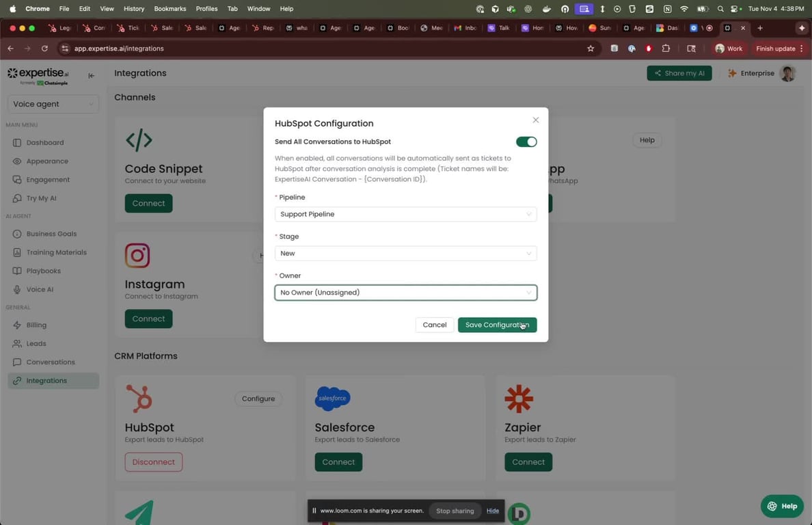Screen dimensions: 812x525
Task: Click the Dashboard panel icon in sidebar
Action: (x=17, y=142)
